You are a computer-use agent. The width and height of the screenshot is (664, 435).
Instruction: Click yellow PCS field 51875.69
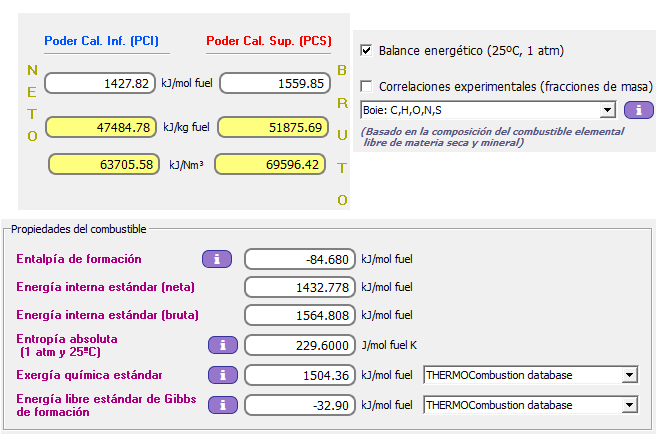point(274,127)
